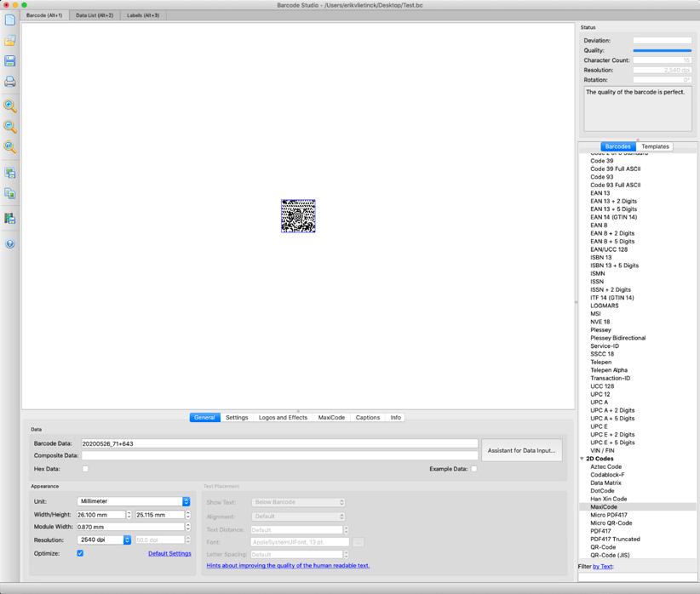Select the Barcode (Alt+1) tab
The width and height of the screenshot is (700, 594).
click(x=44, y=15)
